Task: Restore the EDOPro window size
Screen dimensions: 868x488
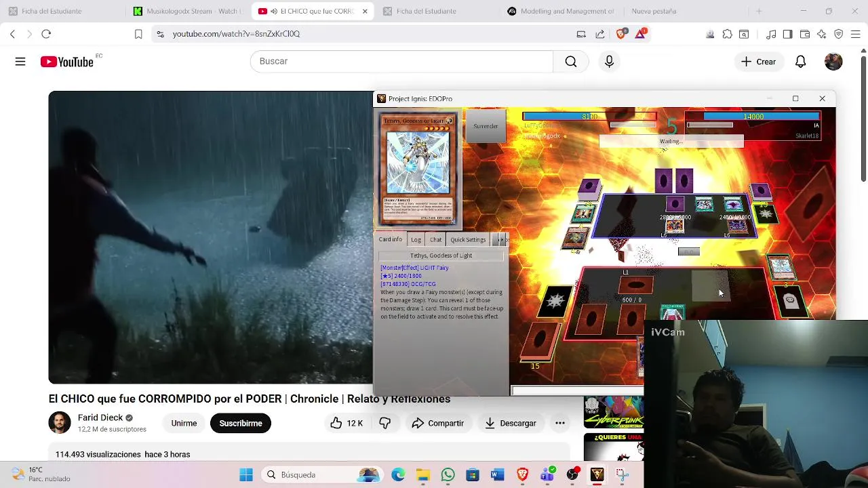Action: point(795,98)
